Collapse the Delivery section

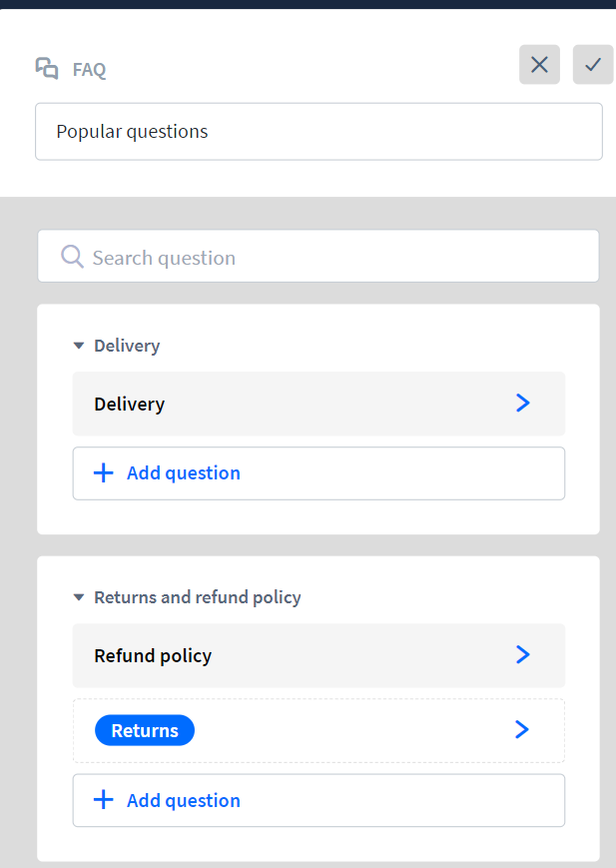point(79,345)
